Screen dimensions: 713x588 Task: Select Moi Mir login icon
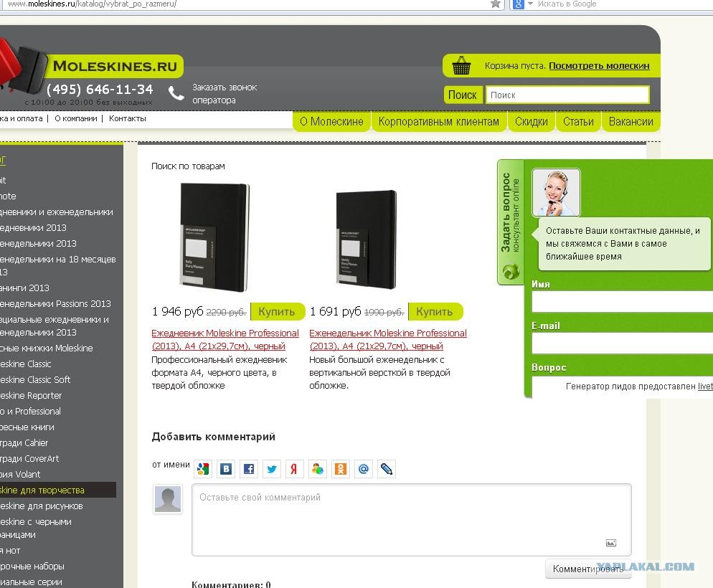pos(317,469)
